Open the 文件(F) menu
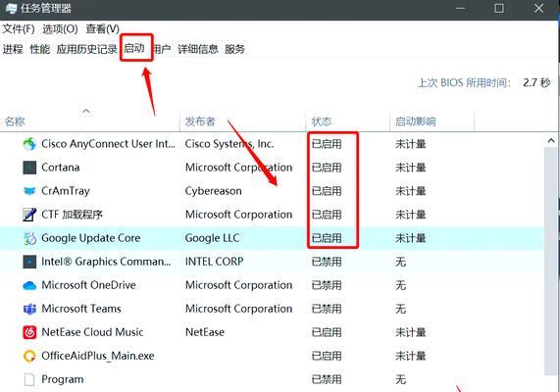Viewport: 560px width, 392px height. click(19, 29)
